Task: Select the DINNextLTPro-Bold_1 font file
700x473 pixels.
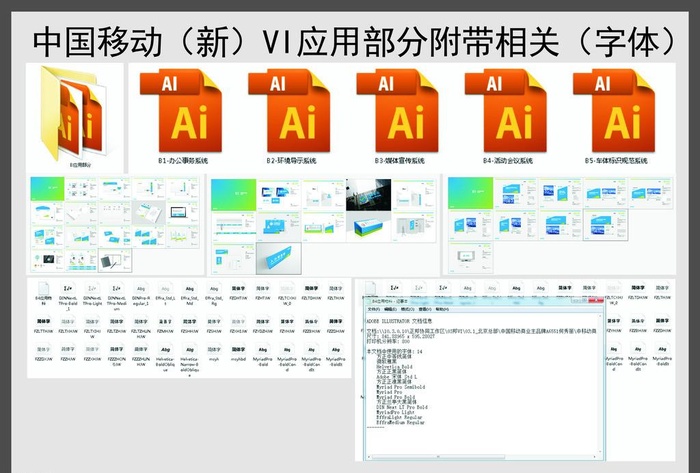Action: tap(68, 295)
